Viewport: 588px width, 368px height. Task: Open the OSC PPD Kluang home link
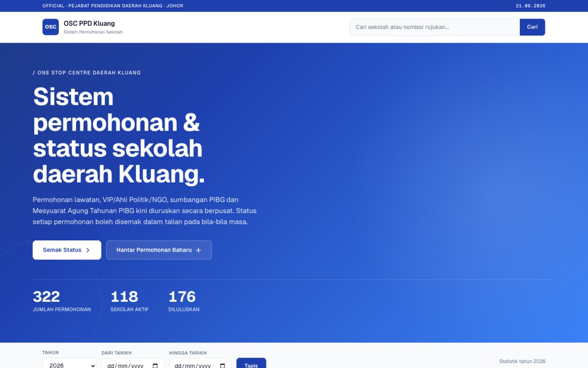coord(82,27)
